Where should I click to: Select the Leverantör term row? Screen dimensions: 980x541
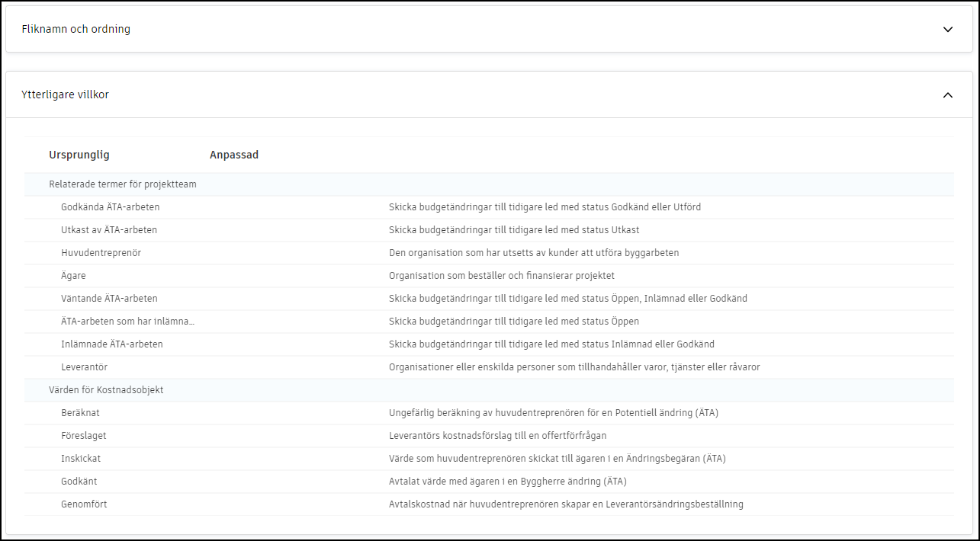click(85, 367)
